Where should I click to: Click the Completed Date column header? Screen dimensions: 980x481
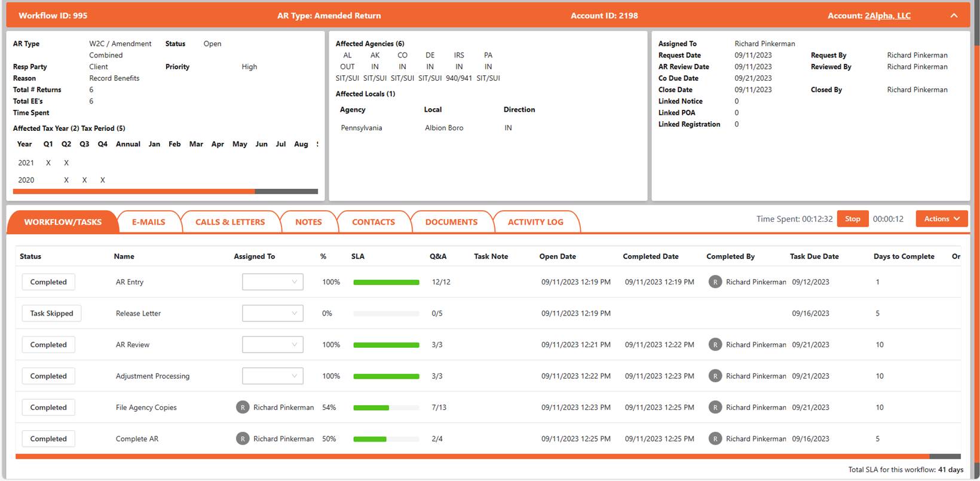tap(651, 256)
